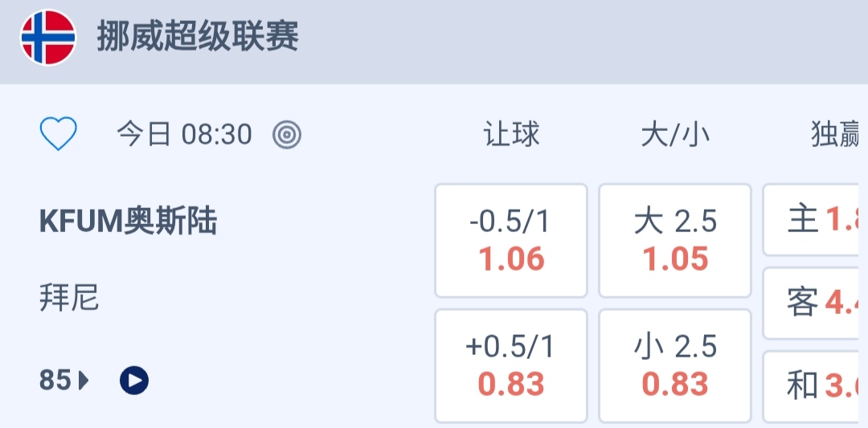Click the small arrow beside 85
This screenshot has height=428, width=868.
[84, 380]
